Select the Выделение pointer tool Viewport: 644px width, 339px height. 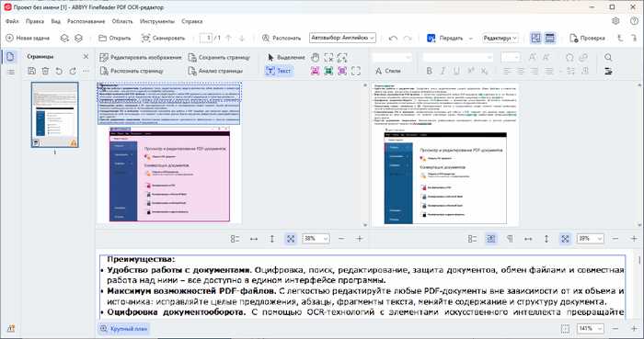286,57
